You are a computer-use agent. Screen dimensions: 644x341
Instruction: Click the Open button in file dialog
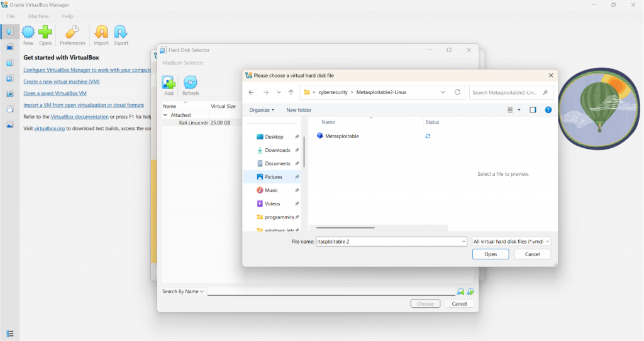coord(491,254)
